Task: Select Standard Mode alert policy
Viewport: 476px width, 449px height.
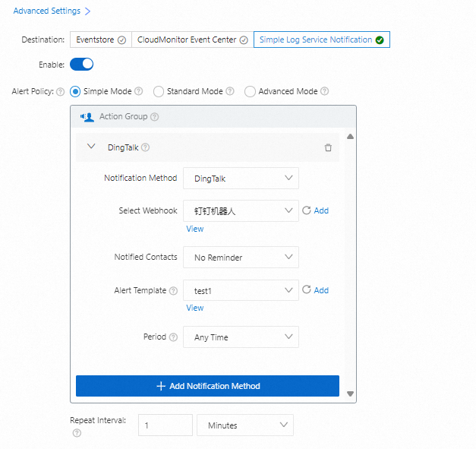Action: click(159, 91)
